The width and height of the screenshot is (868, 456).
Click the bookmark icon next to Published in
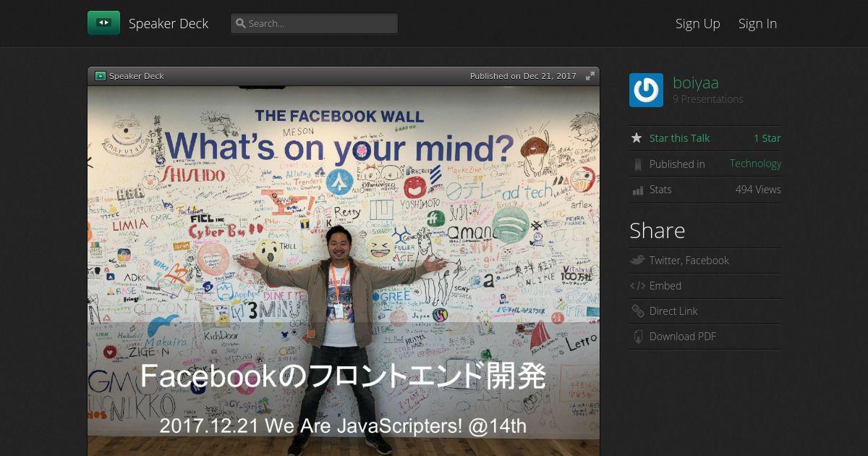[x=637, y=164]
